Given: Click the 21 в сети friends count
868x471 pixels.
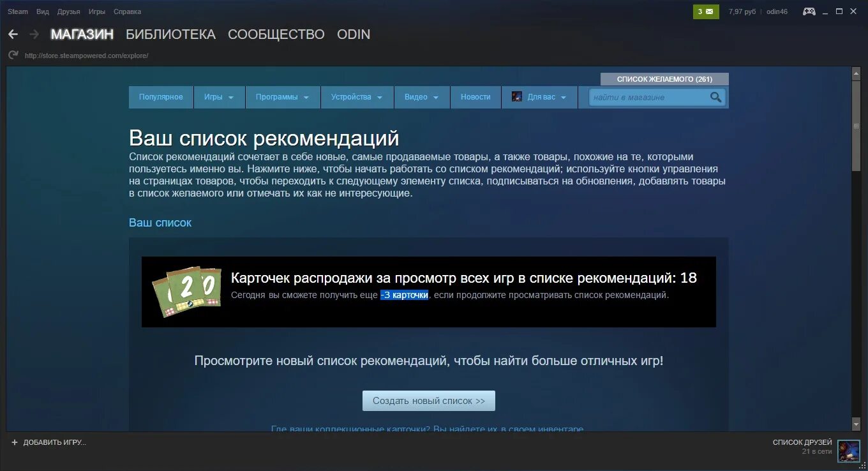Looking at the screenshot, I should pos(817,452).
